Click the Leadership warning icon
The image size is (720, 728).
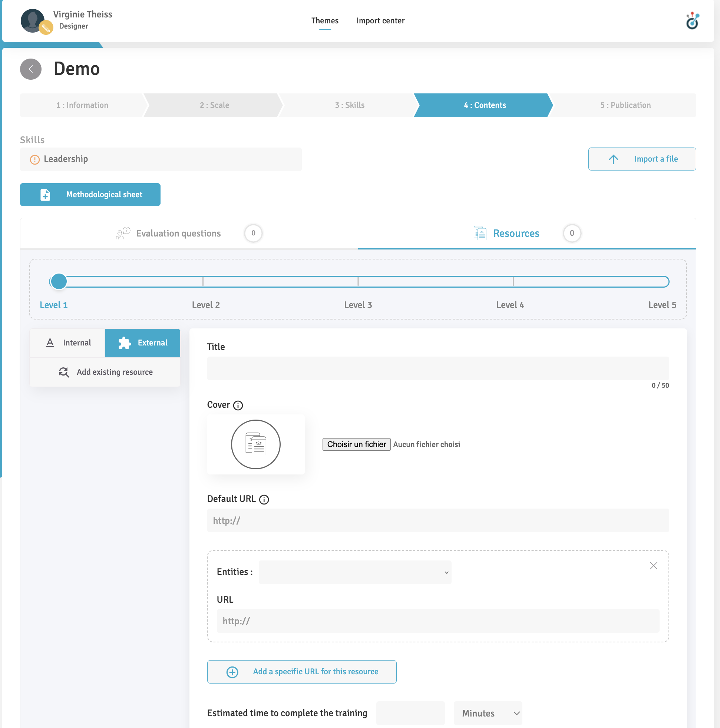pyautogui.click(x=35, y=159)
